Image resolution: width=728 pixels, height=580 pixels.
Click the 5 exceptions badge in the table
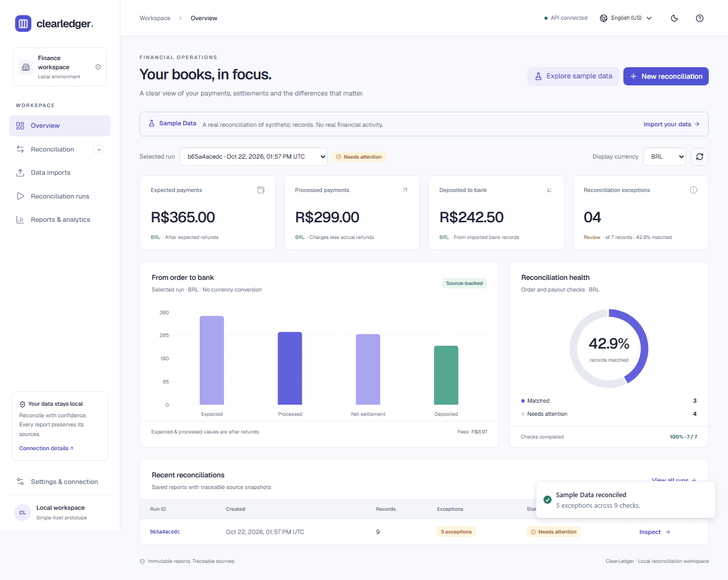pyautogui.click(x=456, y=532)
